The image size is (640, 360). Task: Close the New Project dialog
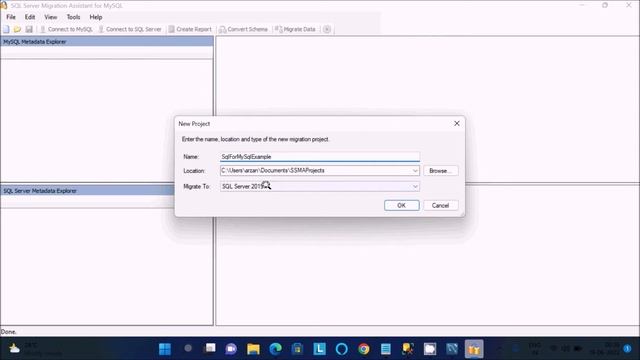point(457,123)
